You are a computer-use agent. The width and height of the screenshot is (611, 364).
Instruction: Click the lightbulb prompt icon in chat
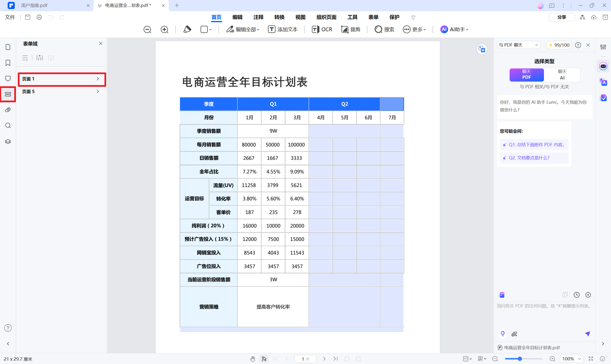click(x=503, y=333)
